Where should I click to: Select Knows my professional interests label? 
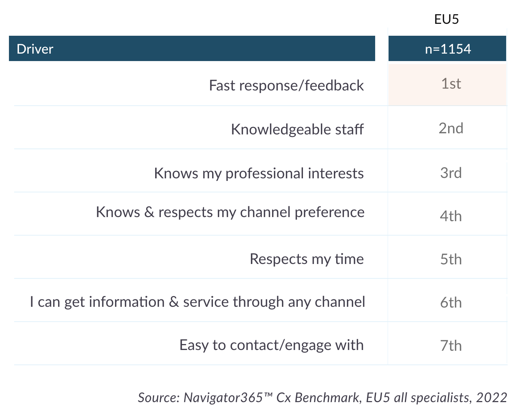pyautogui.click(x=259, y=174)
